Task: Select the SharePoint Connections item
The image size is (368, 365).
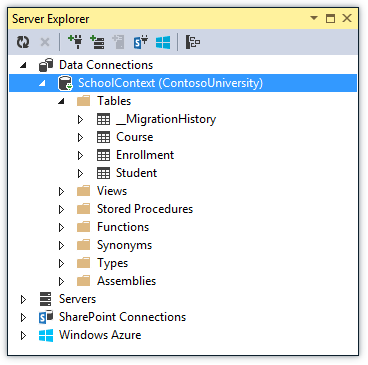Action: (x=122, y=317)
